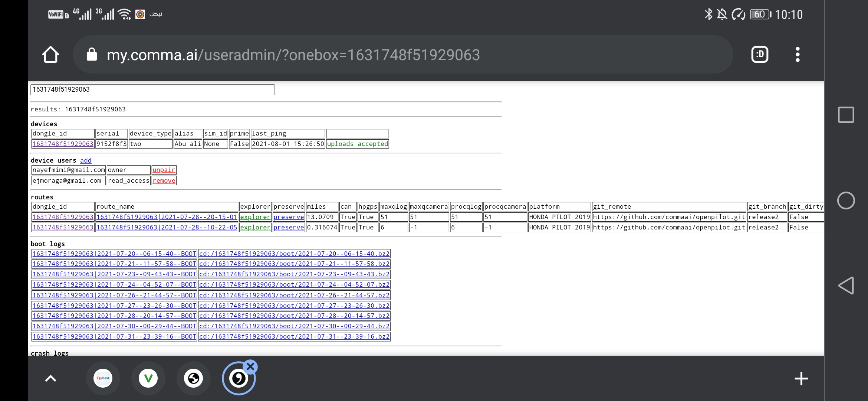Open the EgyBest floating bubble
Screen dimensions: 868x401
click(103, 378)
